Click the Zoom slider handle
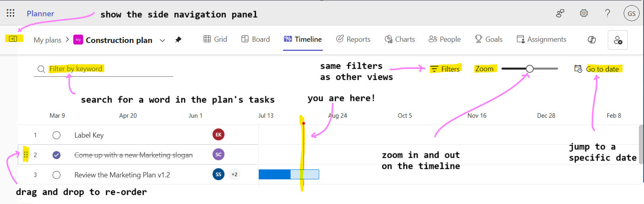This screenshot has height=204, width=644. pyautogui.click(x=530, y=69)
